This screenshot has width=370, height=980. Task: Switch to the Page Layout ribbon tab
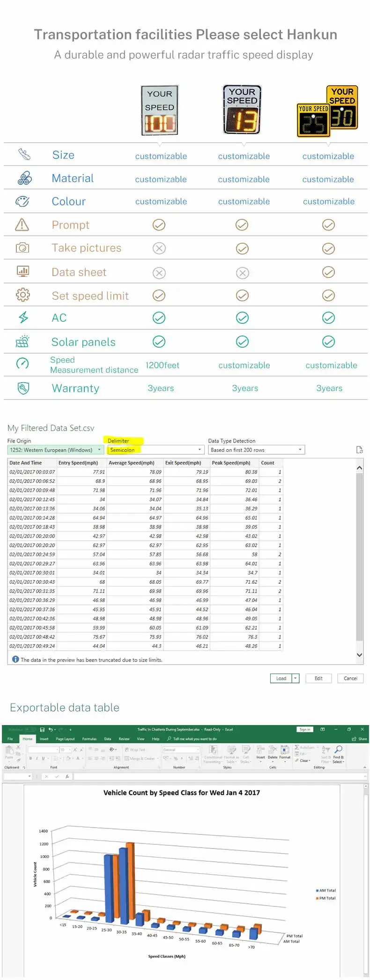(x=65, y=739)
